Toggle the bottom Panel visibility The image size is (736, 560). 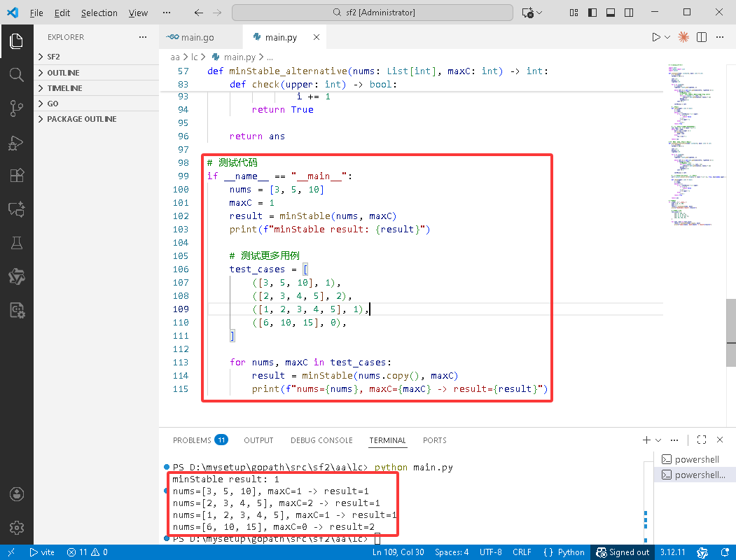(611, 13)
